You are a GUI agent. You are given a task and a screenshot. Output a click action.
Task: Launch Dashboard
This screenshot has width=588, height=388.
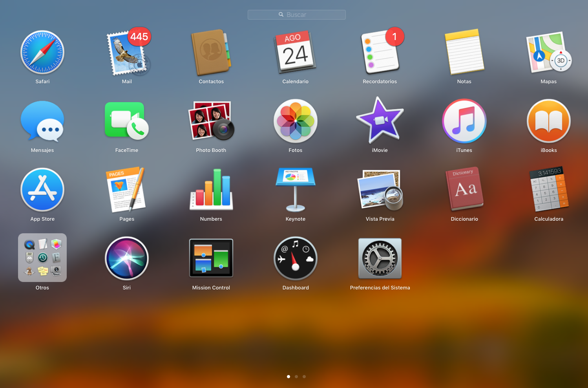pos(296,258)
